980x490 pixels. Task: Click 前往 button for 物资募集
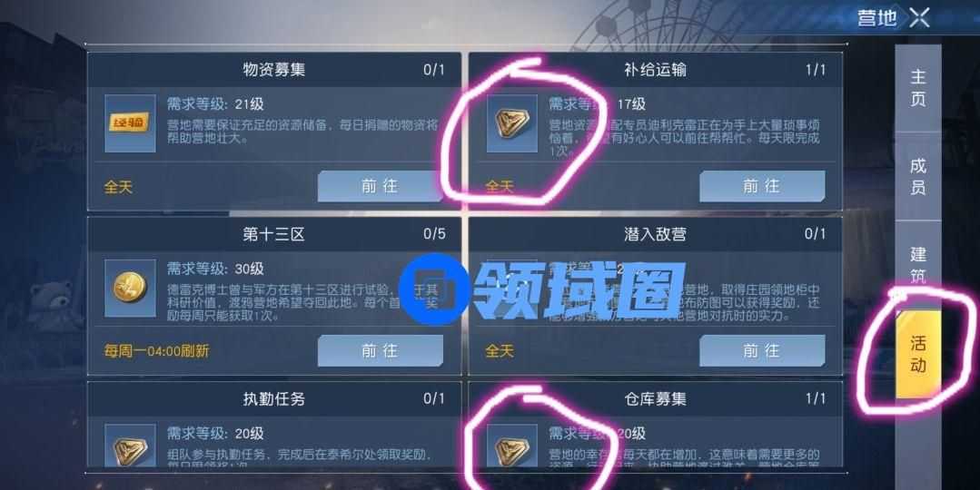380,186
